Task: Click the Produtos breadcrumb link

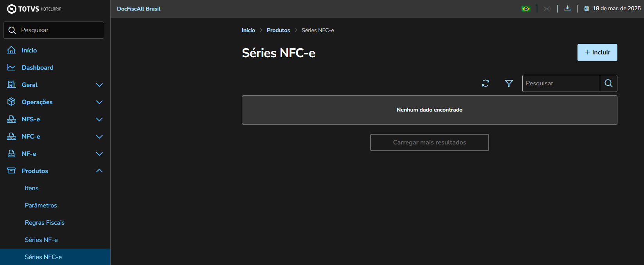Action: [x=278, y=30]
